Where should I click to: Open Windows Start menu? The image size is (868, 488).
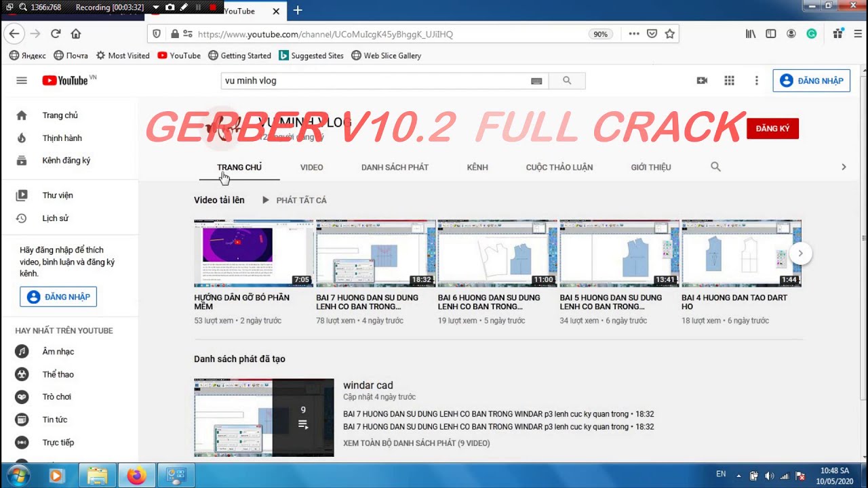[x=16, y=476]
